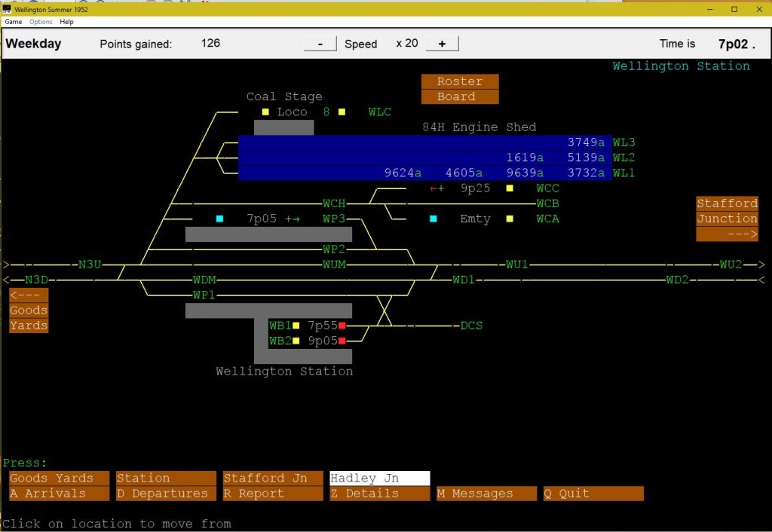772x532 pixels.
Task: Navigate to Goods Yards on the left side
Action: (x=29, y=310)
